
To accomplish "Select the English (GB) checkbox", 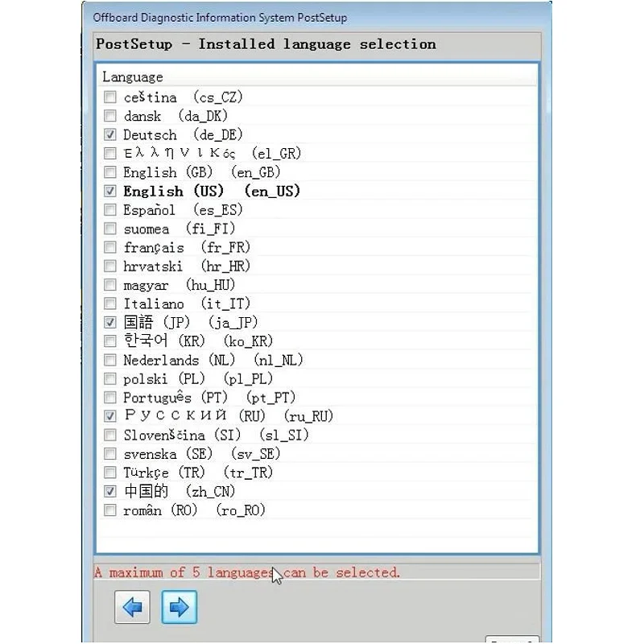I will tap(110, 172).
